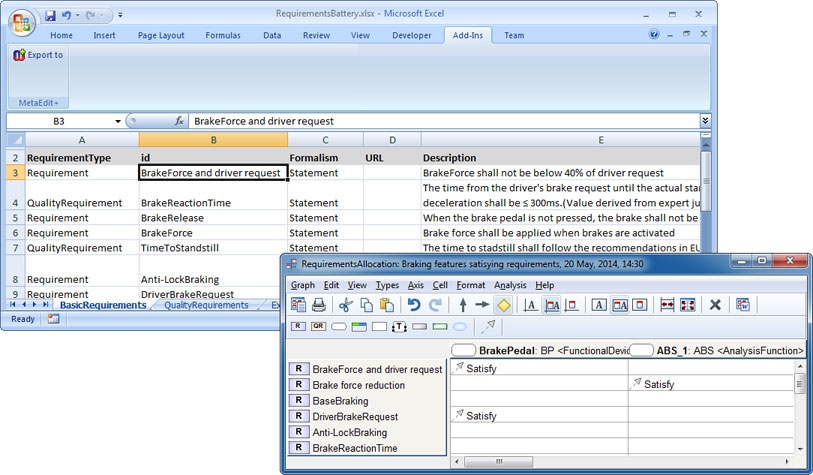Open the Review ribbon tab

(x=316, y=35)
